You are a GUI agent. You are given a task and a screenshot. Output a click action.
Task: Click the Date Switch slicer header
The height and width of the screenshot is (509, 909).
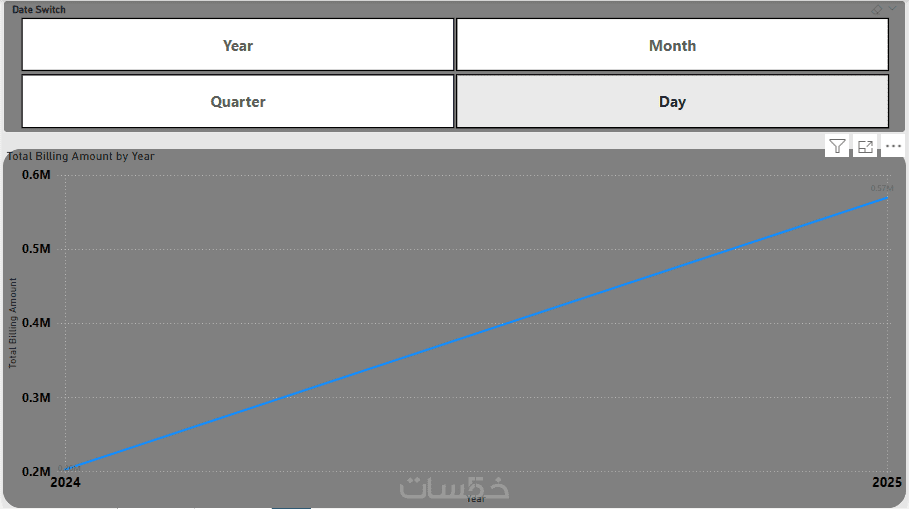click(x=39, y=9)
